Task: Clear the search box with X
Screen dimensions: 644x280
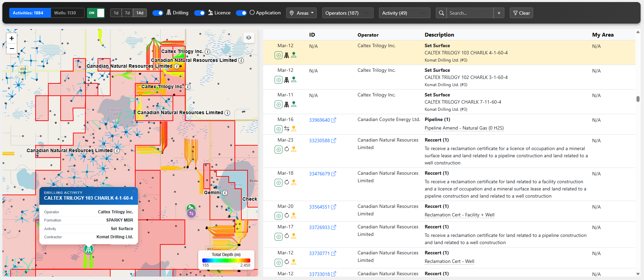Action: [x=499, y=13]
